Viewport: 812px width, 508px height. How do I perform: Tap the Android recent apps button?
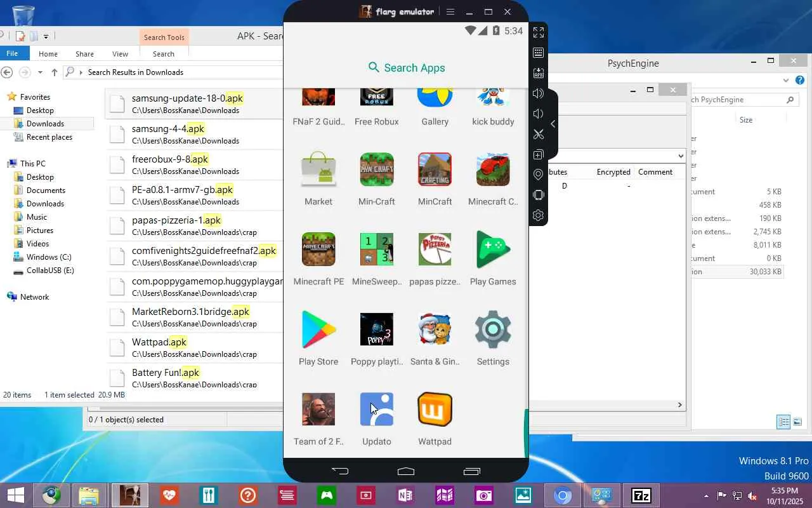pyautogui.click(x=471, y=471)
